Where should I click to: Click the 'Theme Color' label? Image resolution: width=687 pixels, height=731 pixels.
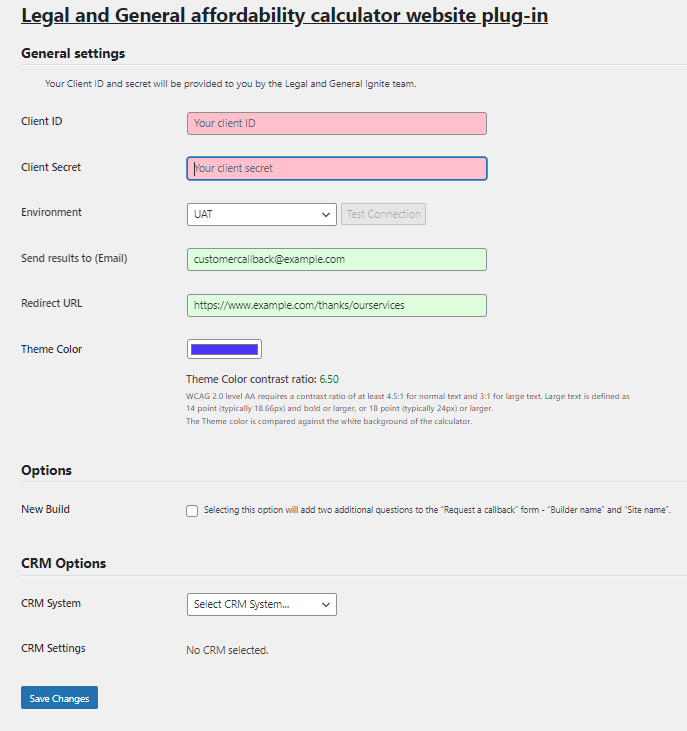click(51, 349)
